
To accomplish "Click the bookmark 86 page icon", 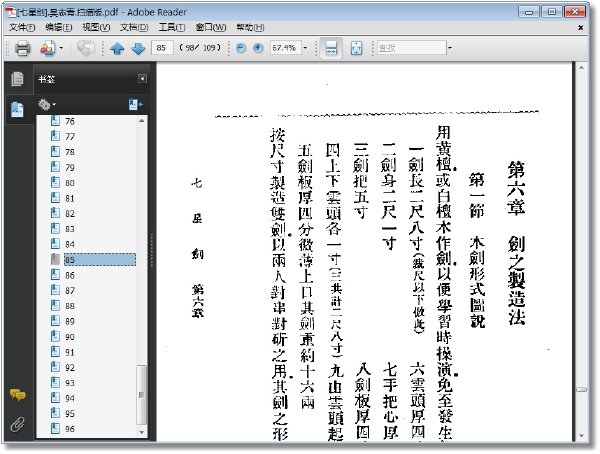I will pyautogui.click(x=55, y=274).
